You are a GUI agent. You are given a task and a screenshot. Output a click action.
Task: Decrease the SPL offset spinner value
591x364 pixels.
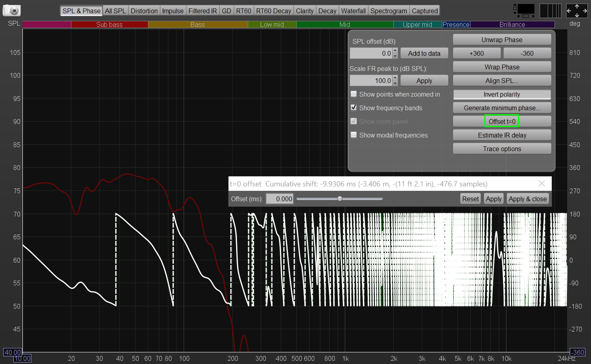(x=395, y=56)
